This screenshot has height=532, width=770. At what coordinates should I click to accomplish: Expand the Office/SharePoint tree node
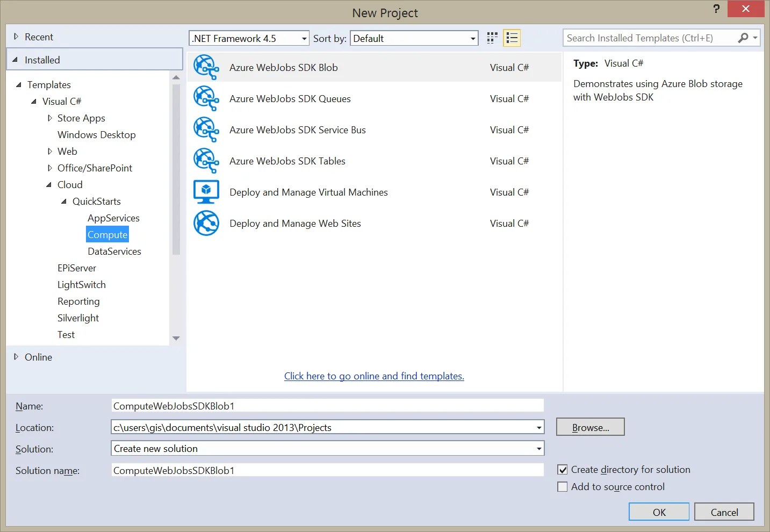(x=50, y=168)
